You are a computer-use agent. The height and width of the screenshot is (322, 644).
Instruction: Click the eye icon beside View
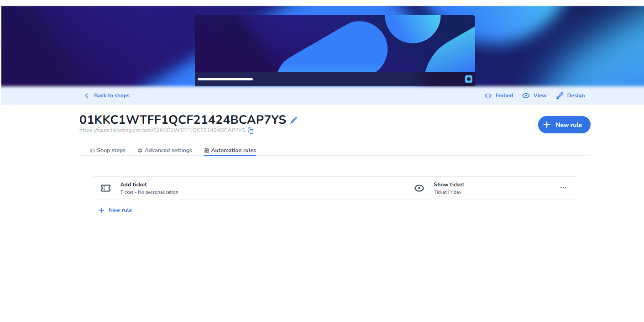point(526,96)
